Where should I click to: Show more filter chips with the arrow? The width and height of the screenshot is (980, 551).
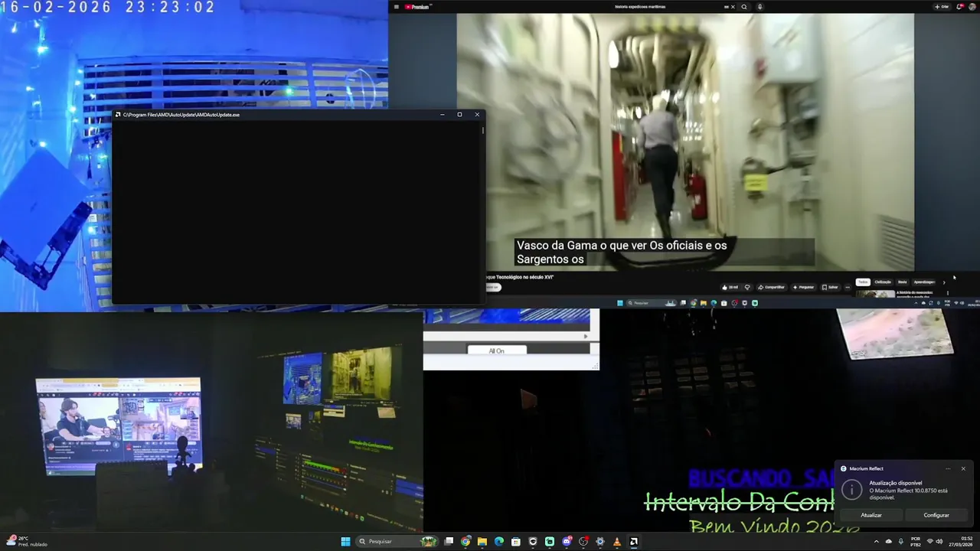click(944, 282)
